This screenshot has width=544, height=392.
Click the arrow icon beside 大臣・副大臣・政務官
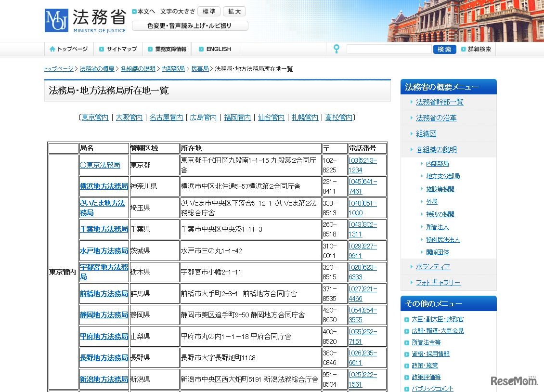pyautogui.click(x=406, y=319)
